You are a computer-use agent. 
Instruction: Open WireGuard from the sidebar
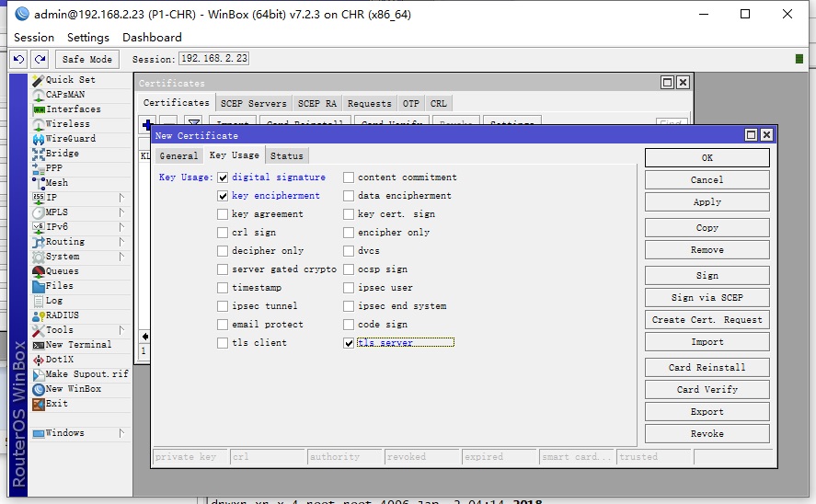(70, 139)
